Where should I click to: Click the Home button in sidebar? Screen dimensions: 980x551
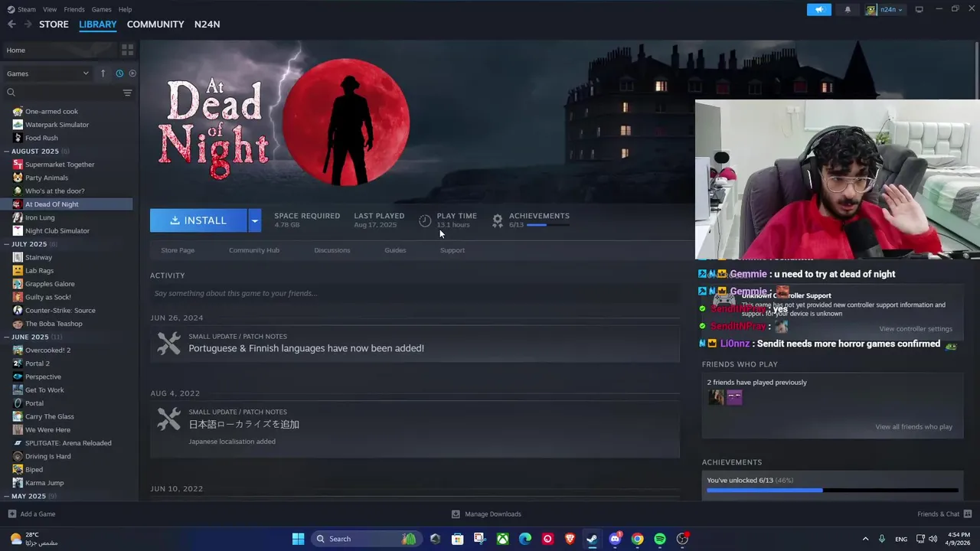(x=59, y=50)
